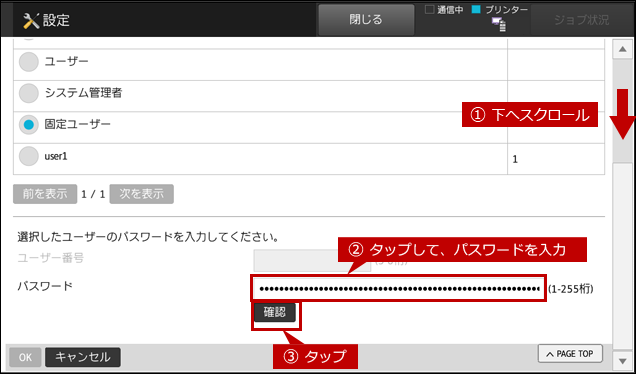Select the システム管理者 radio button
636x374 pixels.
(x=29, y=93)
